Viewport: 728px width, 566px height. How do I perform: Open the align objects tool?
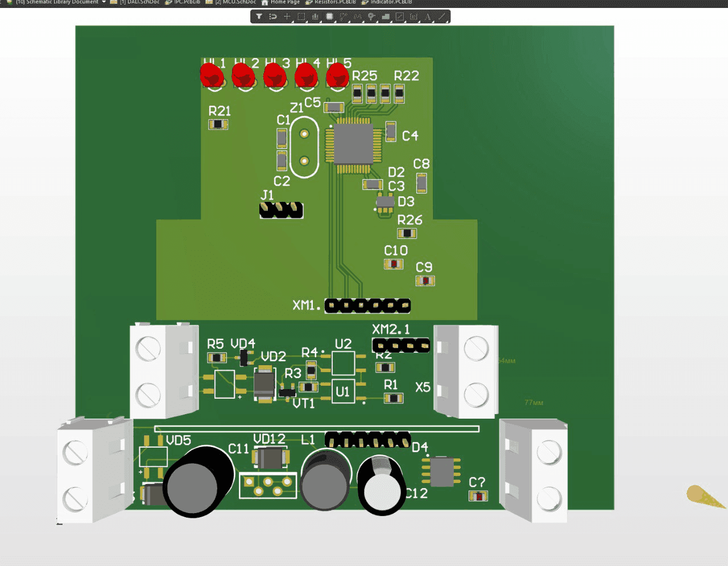315,16
